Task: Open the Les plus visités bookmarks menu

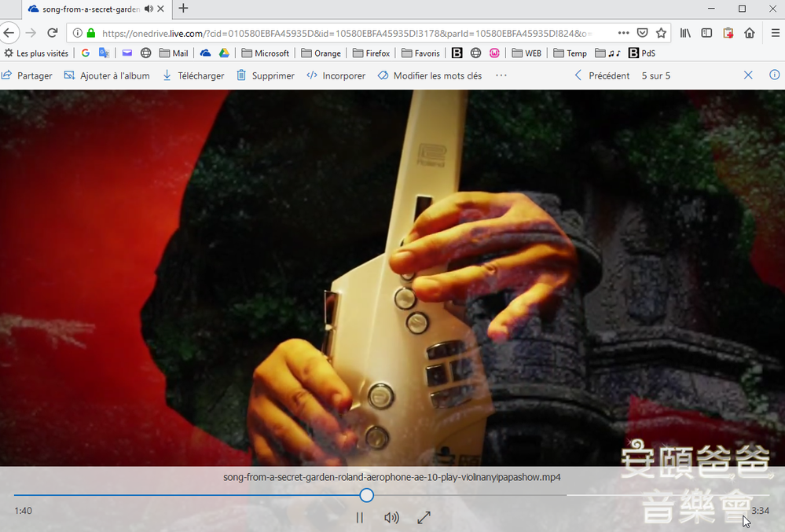Action: pos(35,53)
